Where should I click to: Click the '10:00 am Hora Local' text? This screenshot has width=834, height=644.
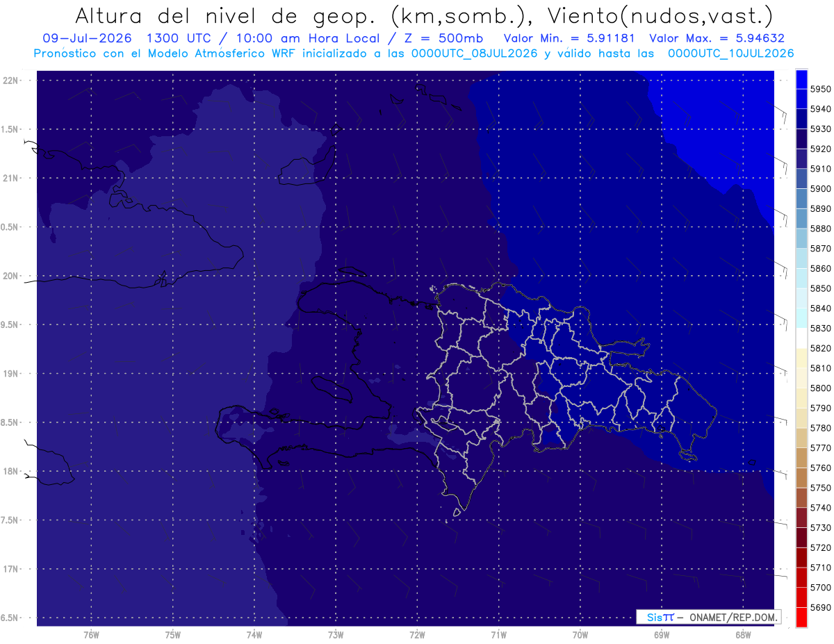[307, 38]
